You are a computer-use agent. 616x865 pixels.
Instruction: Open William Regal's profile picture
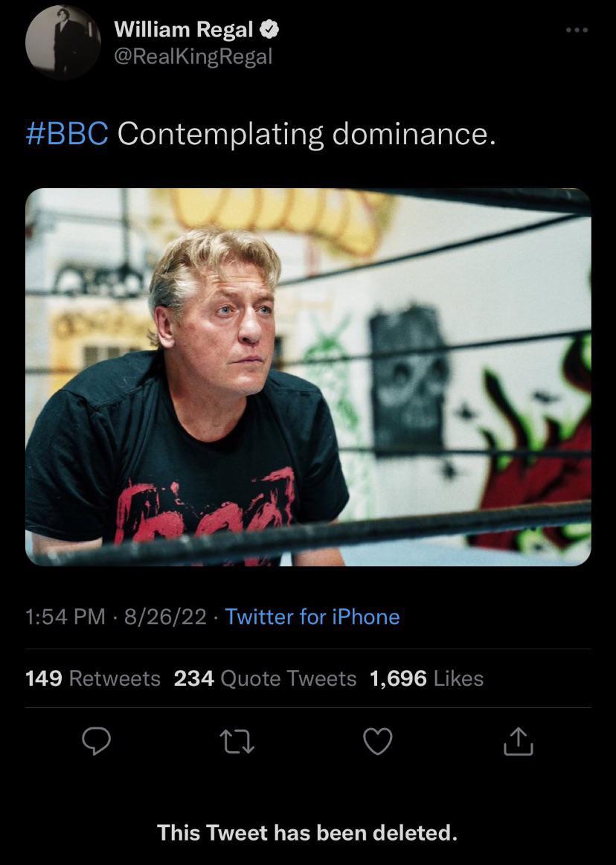click(63, 42)
